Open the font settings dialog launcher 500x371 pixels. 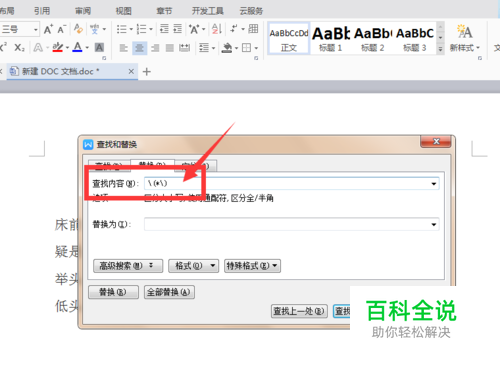pyautogui.click(x=104, y=58)
